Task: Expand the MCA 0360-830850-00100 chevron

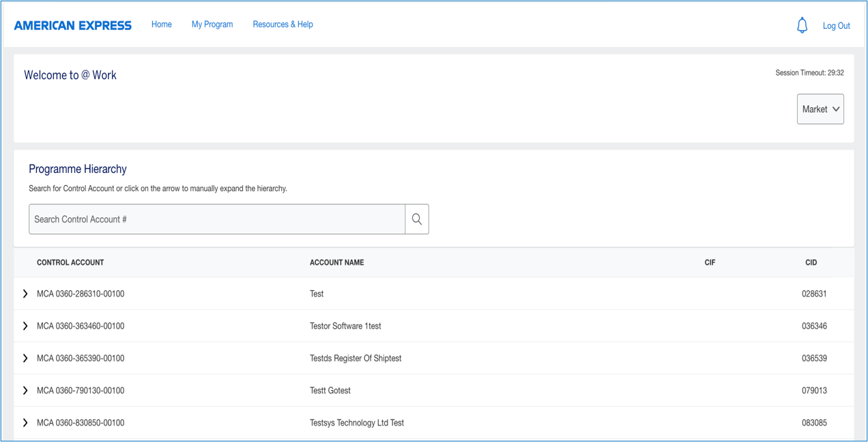Action: [25, 423]
